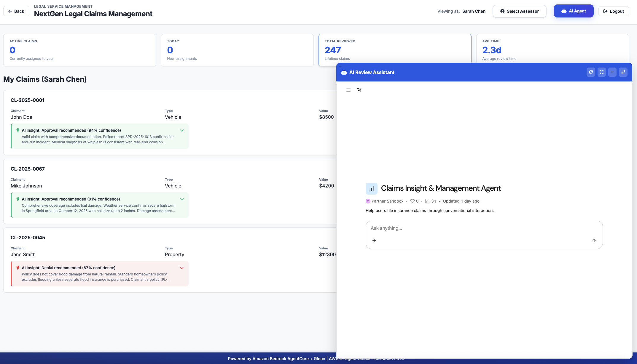Click the refresh icon in AI Review Assistant header
637x364 pixels.
tap(591, 72)
